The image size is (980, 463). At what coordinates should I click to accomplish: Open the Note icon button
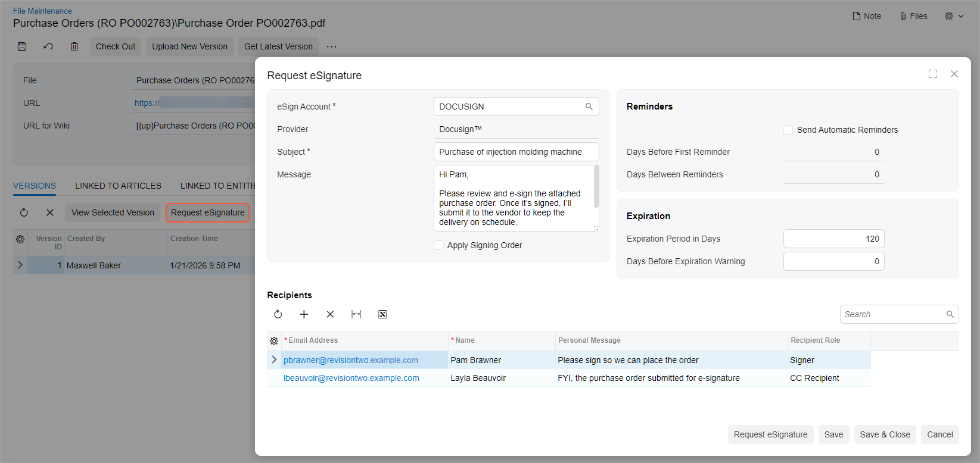point(867,16)
